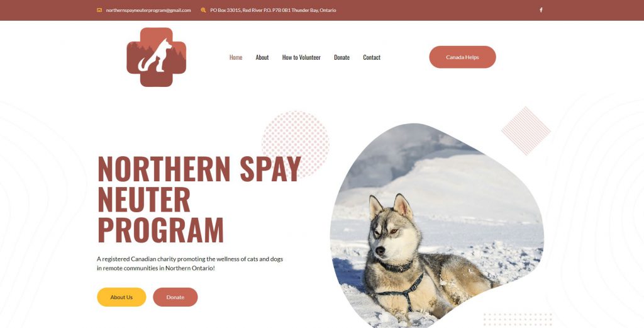Click the Northern Spay Neuter Program heading
Image resolution: width=644 pixels, height=328 pixels.
(199, 199)
